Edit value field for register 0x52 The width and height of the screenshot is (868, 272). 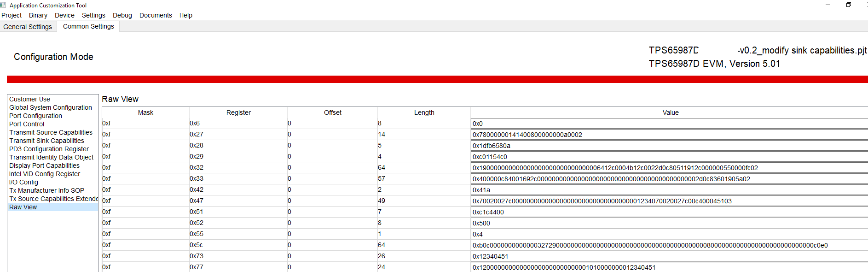tap(670, 223)
